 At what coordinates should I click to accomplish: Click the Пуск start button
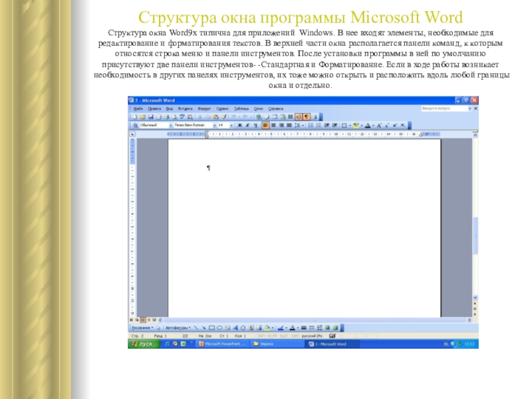pos(144,344)
